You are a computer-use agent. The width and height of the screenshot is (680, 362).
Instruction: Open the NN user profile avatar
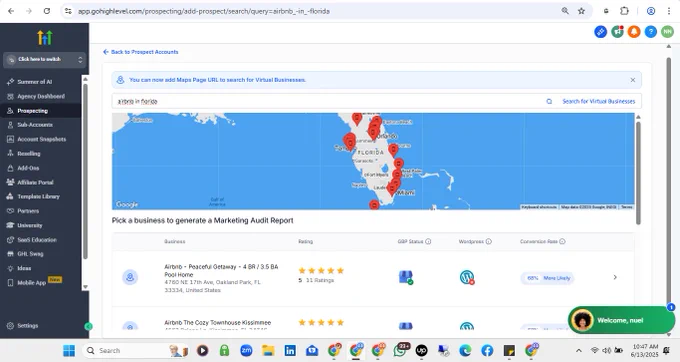click(667, 32)
